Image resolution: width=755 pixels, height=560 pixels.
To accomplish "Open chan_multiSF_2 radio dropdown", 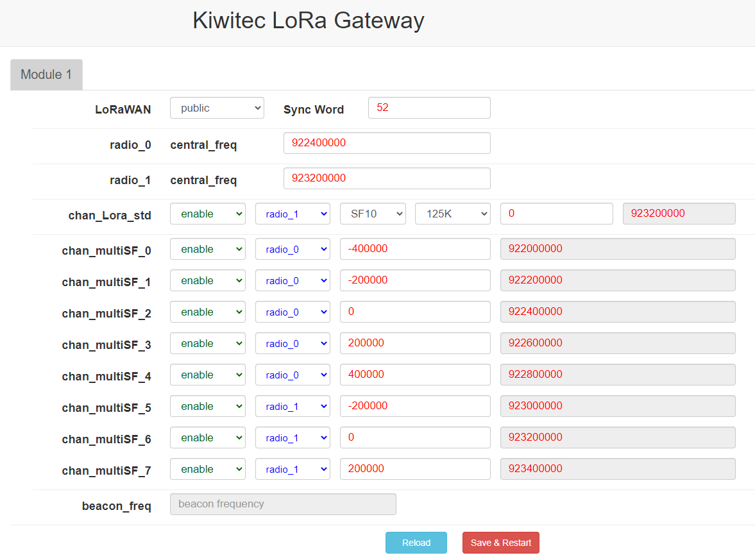I will tap(293, 312).
